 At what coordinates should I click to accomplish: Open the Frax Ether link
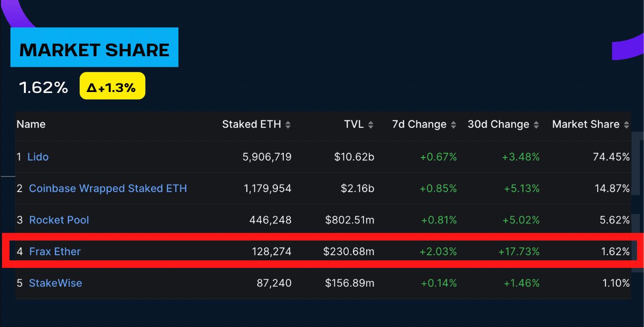tap(55, 251)
